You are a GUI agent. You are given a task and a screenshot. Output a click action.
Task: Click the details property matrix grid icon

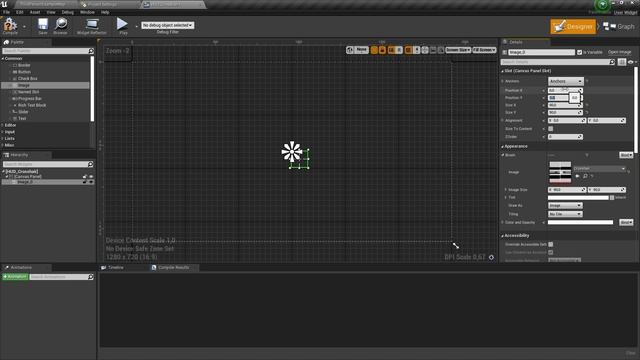pyautogui.click(x=622, y=62)
